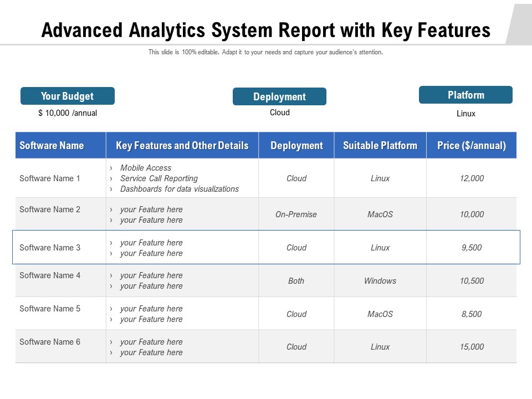Click the 'Both' deployment cell
532x399 pixels.
(x=296, y=281)
